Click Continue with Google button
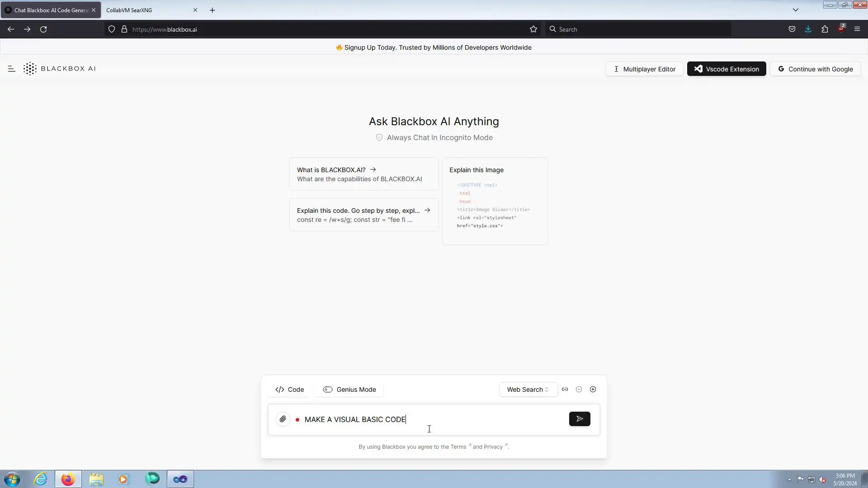Image resolution: width=868 pixels, height=488 pixels. tap(815, 69)
